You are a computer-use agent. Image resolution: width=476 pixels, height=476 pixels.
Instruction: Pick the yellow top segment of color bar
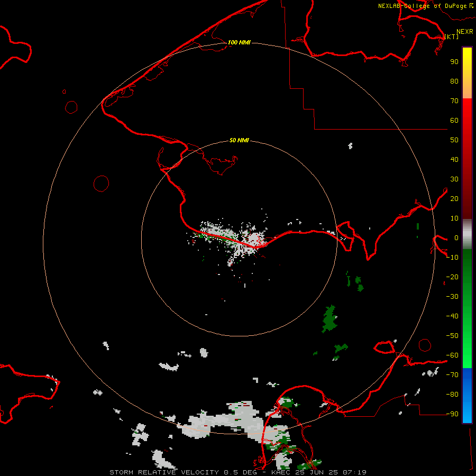click(467, 73)
